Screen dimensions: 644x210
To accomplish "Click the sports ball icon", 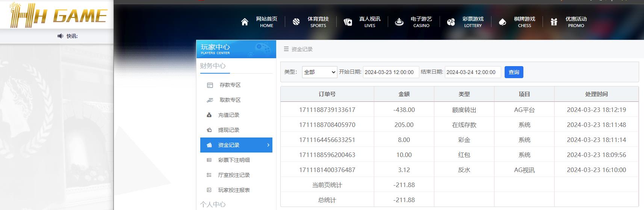I will pyautogui.click(x=296, y=22).
